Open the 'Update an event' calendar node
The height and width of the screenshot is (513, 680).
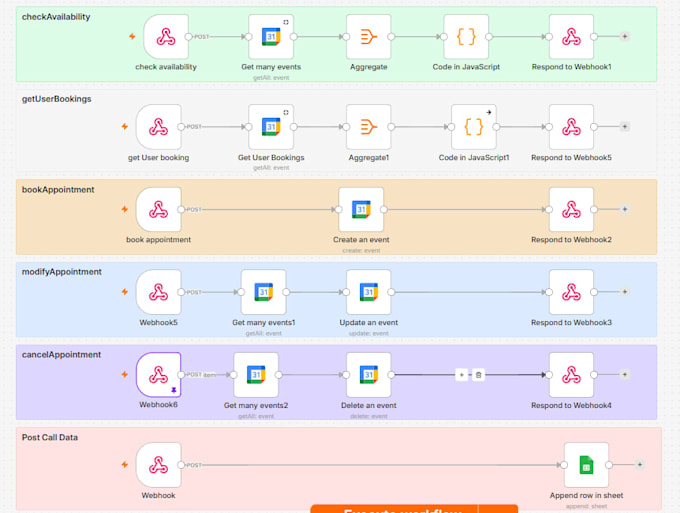[x=369, y=292]
